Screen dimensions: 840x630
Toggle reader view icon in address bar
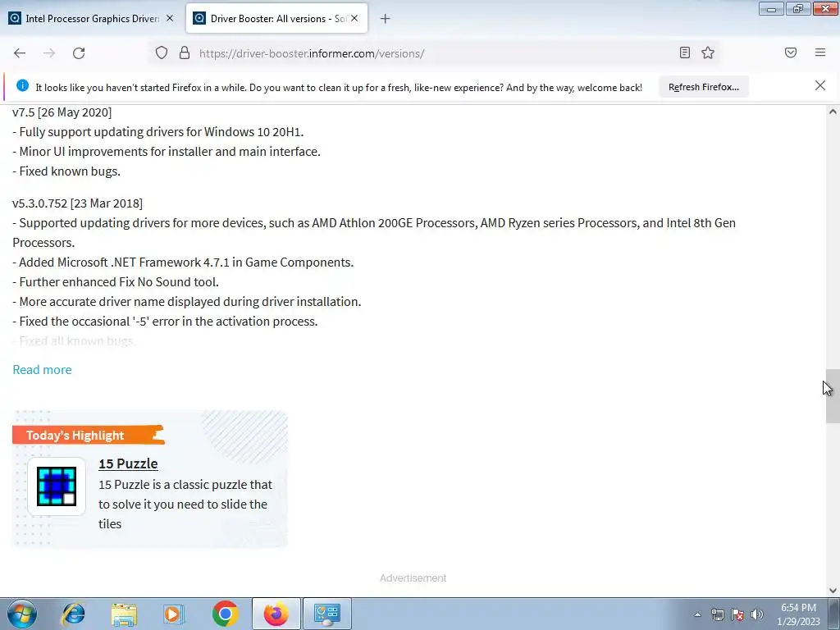tap(685, 52)
